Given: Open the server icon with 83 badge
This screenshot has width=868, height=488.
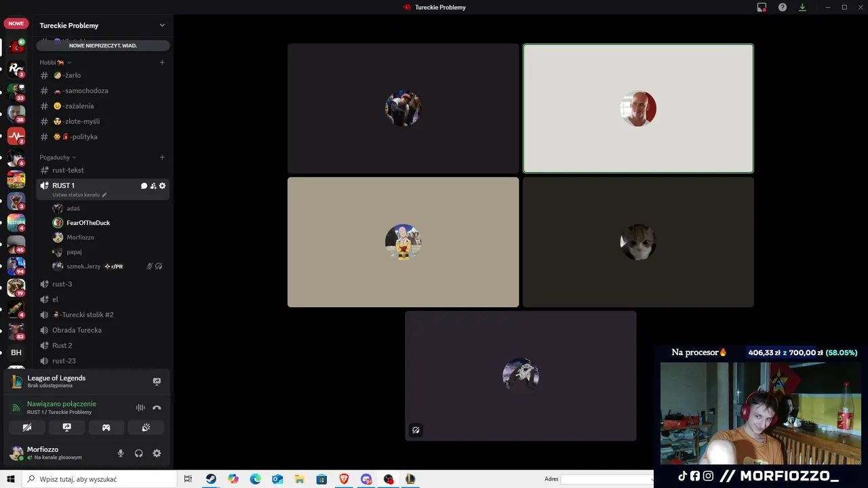Looking at the screenshot, I should tap(16, 331).
